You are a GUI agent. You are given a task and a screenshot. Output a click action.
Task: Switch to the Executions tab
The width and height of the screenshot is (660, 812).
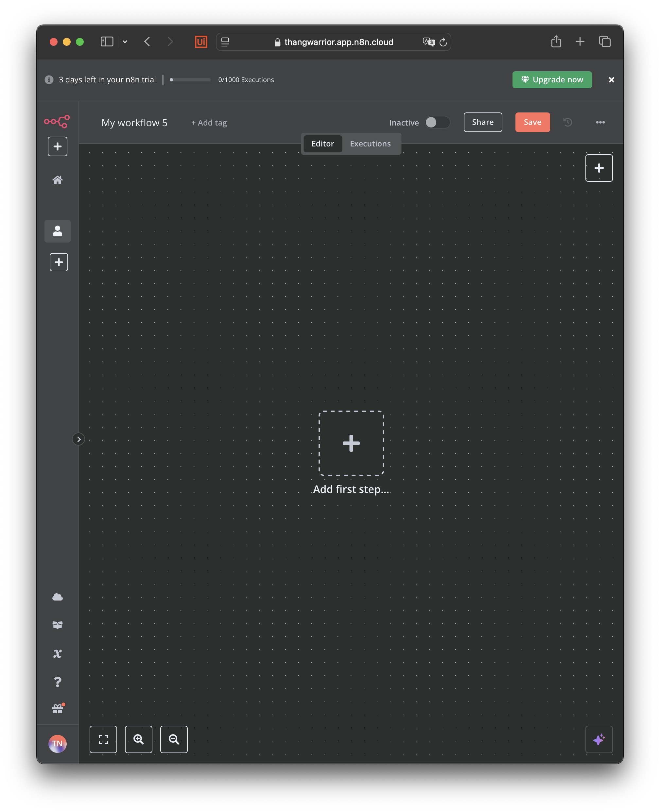[370, 144]
